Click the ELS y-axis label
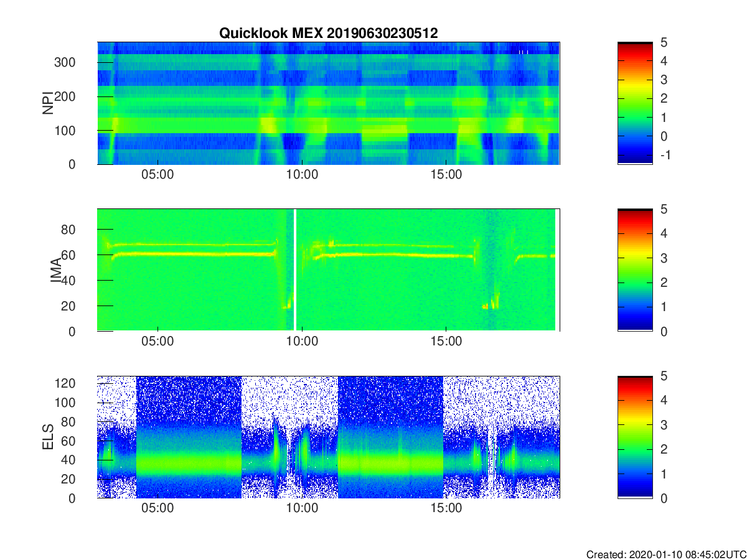The image size is (747, 560). click(47, 437)
